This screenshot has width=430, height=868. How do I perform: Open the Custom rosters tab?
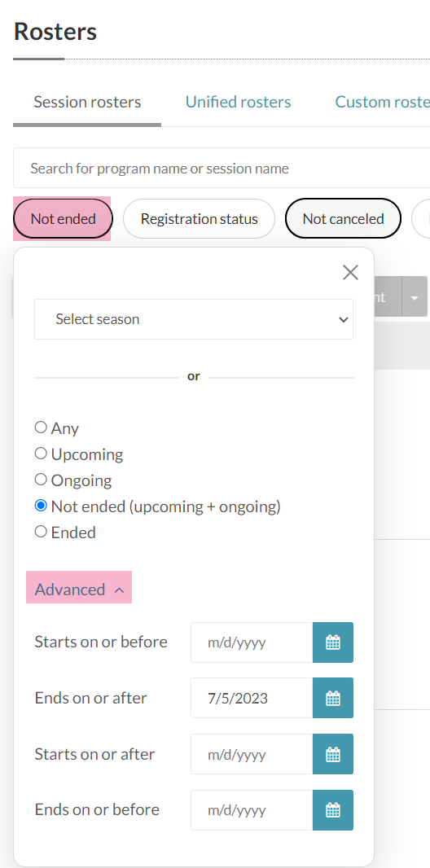[382, 102]
